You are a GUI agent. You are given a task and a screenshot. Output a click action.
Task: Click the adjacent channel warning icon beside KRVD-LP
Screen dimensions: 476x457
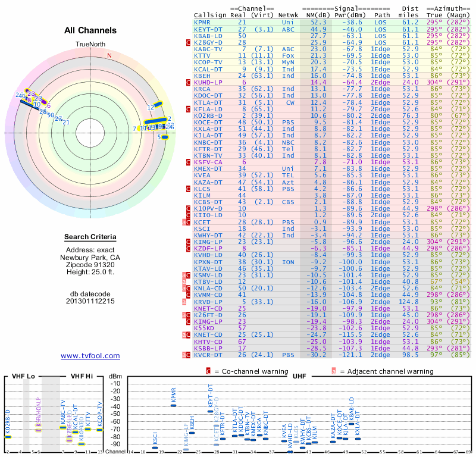click(x=185, y=302)
